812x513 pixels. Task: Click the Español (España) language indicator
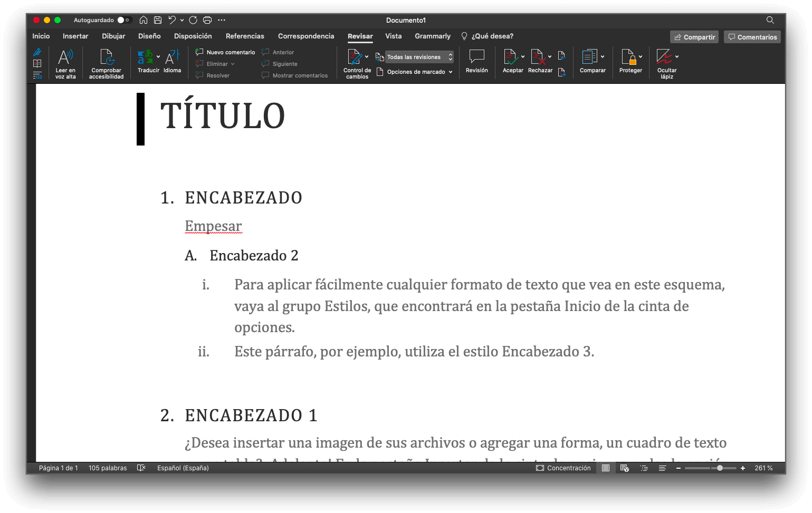pos(183,468)
